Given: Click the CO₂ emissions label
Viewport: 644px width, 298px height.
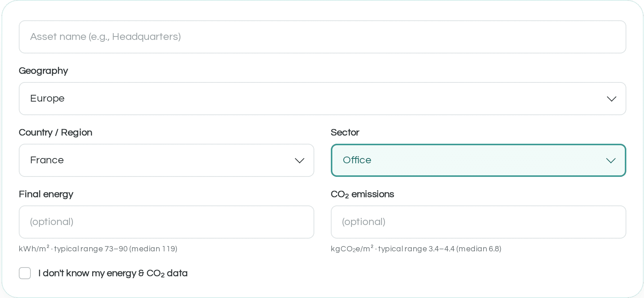Looking at the screenshot, I should point(362,195).
